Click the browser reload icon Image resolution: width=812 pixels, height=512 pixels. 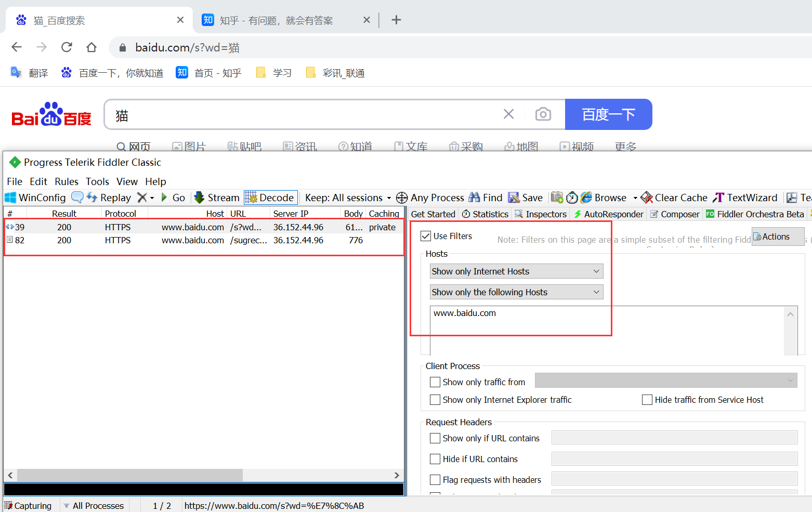click(67, 47)
